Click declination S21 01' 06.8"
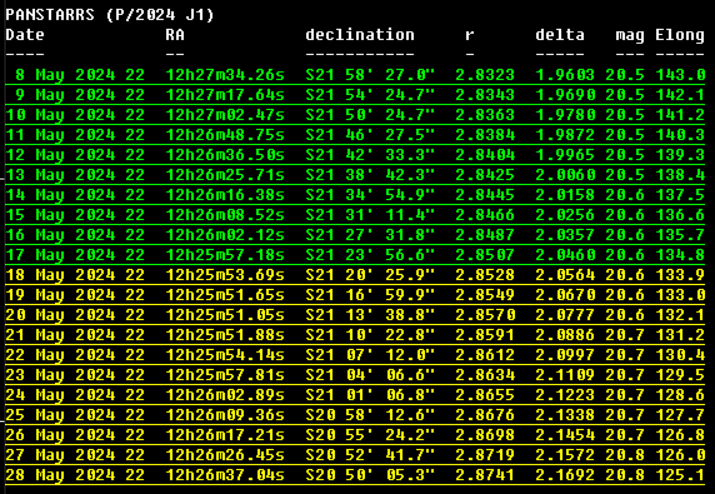The height and width of the screenshot is (494, 715). [370, 395]
